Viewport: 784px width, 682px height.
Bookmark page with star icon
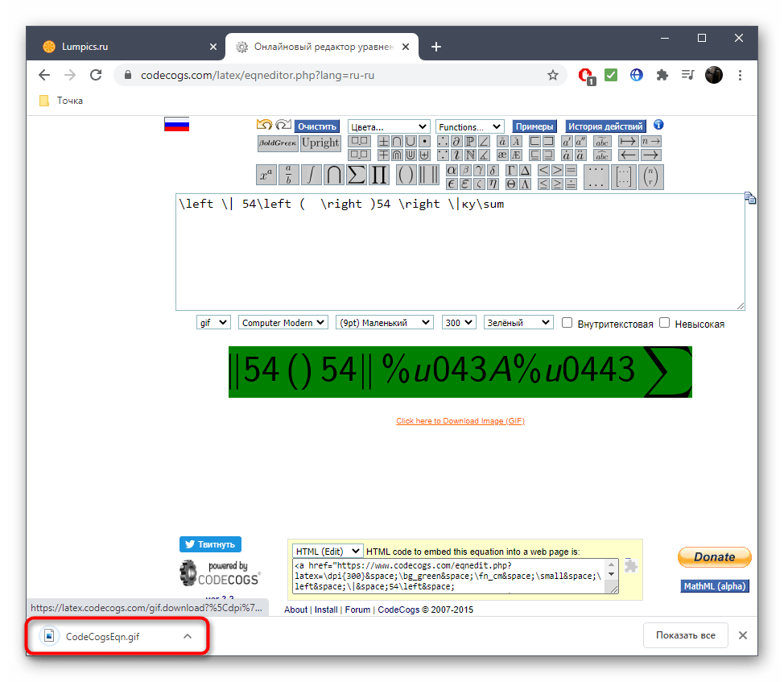pos(552,75)
